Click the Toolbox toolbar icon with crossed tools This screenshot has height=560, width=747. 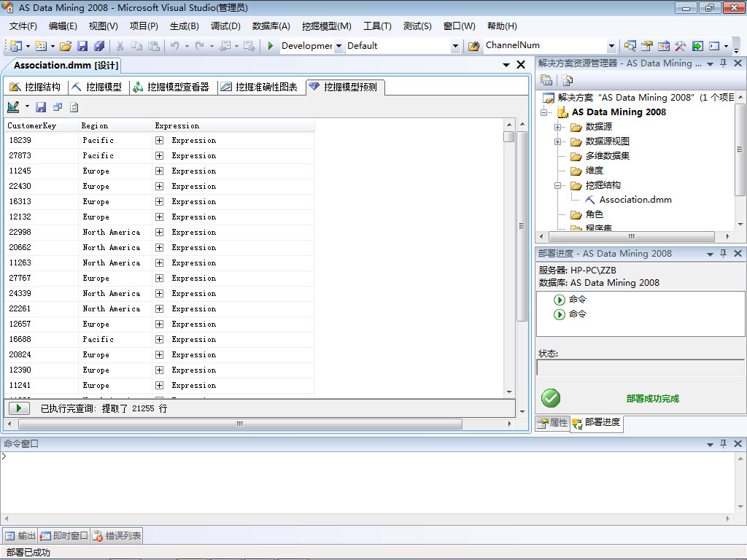[x=680, y=46]
